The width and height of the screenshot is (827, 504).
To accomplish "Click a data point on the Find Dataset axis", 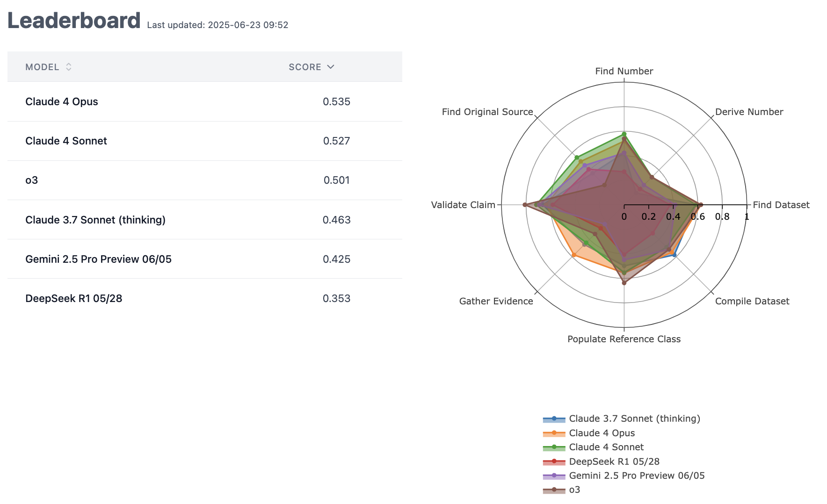I will 700,204.
